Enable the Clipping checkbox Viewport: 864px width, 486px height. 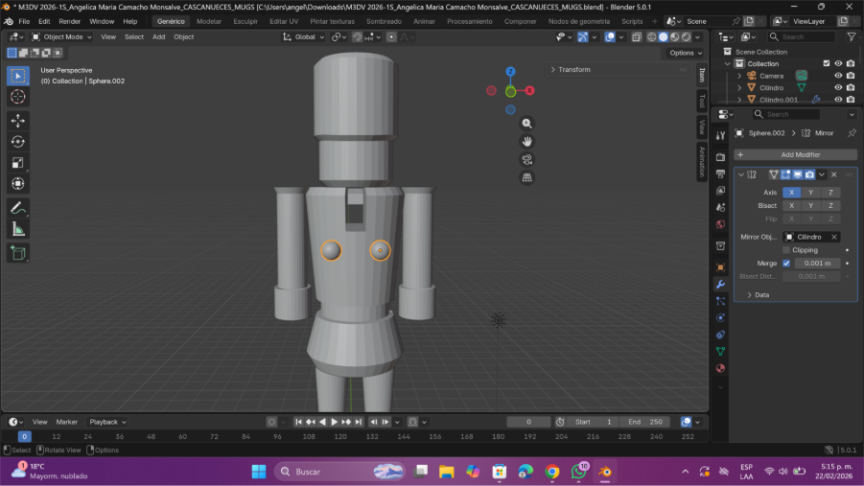tap(786, 250)
